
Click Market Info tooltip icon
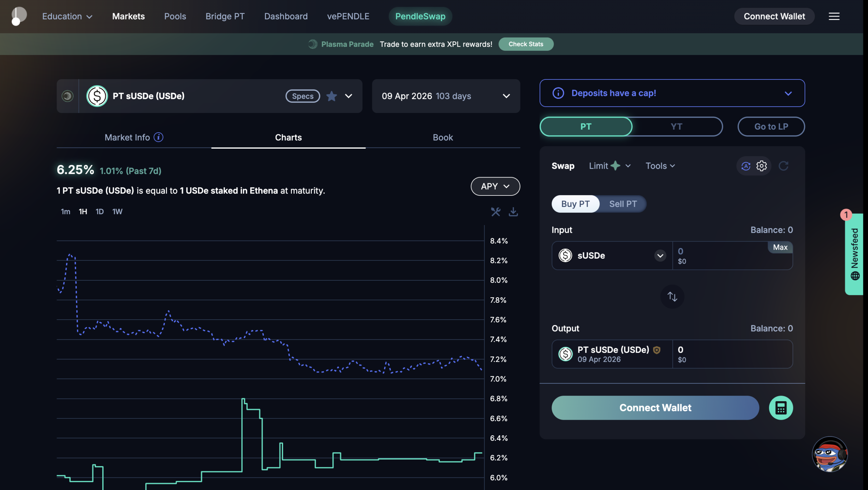pyautogui.click(x=158, y=137)
